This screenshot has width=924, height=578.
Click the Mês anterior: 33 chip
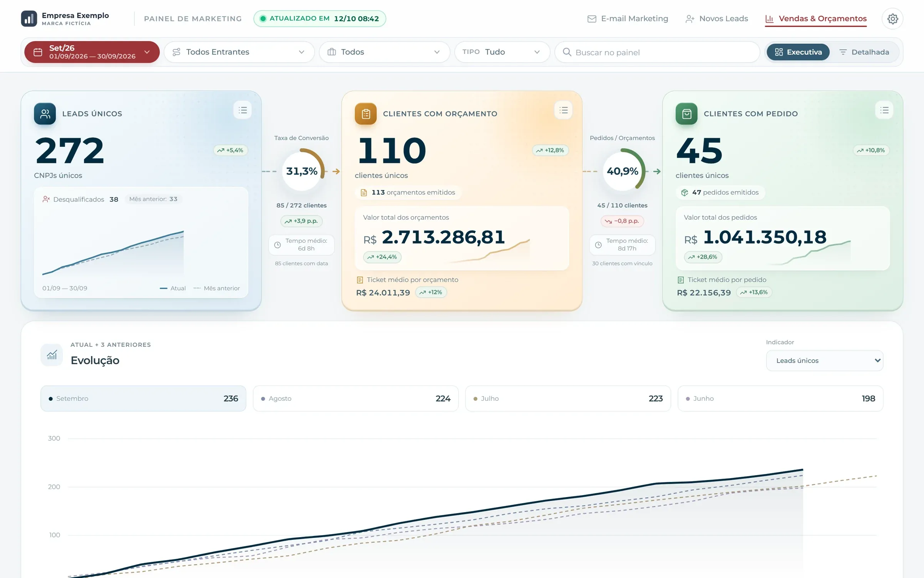click(x=153, y=199)
